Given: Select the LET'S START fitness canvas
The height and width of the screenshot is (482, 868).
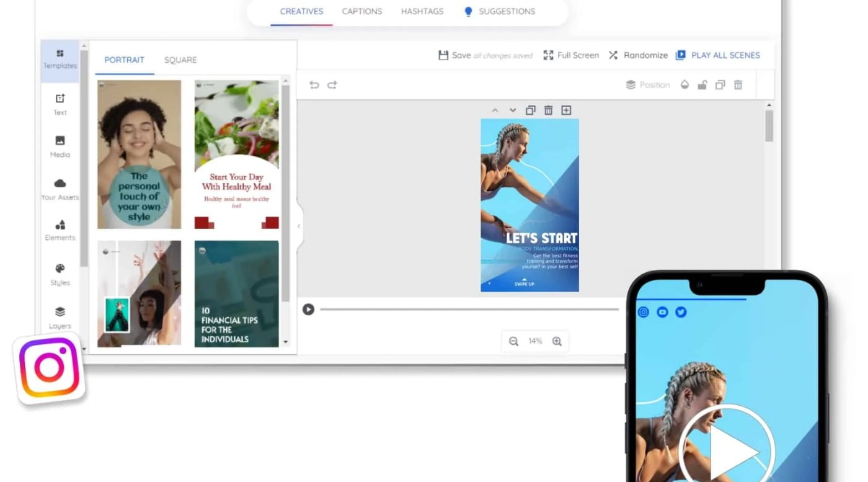Looking at the screenshot, I should coord(530,205).
